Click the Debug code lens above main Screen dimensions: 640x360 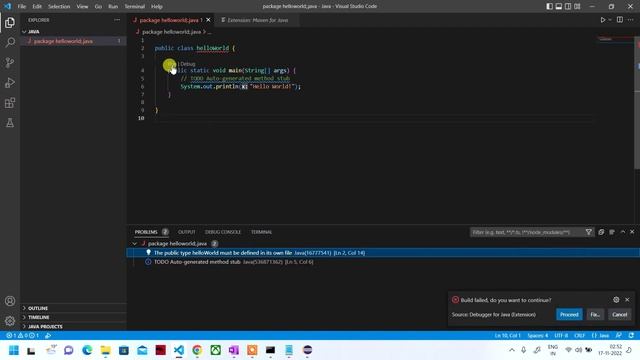tap(188, 64)
